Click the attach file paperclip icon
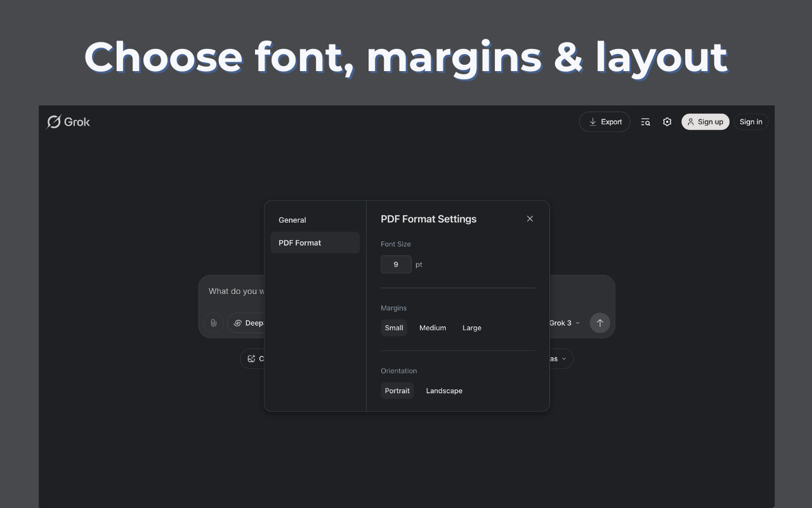The height and width of the screenshot is (508, 812). point(214,323)
